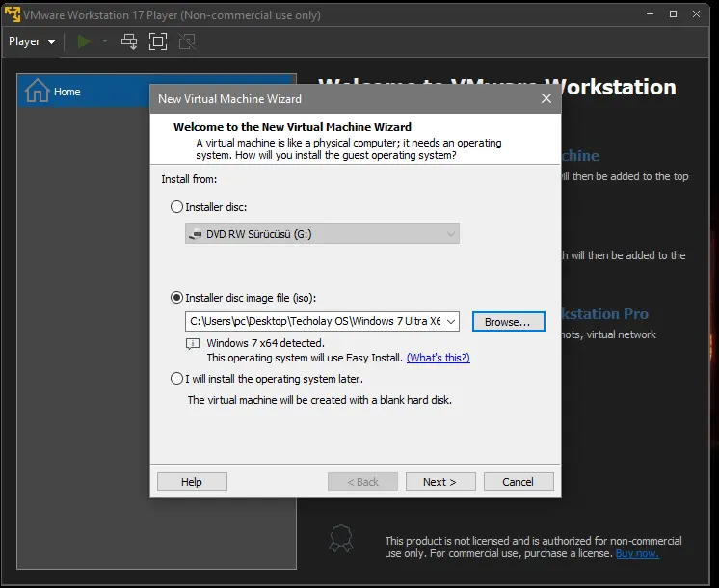Click the Help button in wizard
The image size is (719, 588).
point(192,482)
